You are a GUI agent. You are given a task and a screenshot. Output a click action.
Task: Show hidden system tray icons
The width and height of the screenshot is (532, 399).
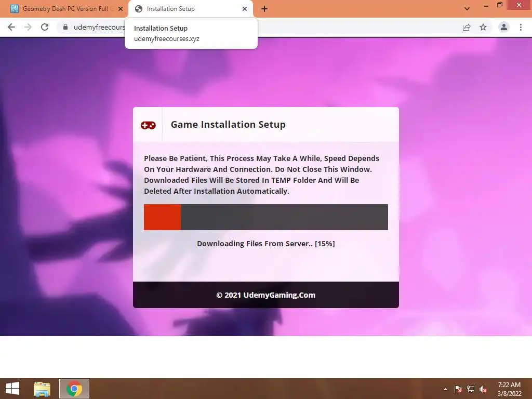pyautogui.click(x=445, y=389)
